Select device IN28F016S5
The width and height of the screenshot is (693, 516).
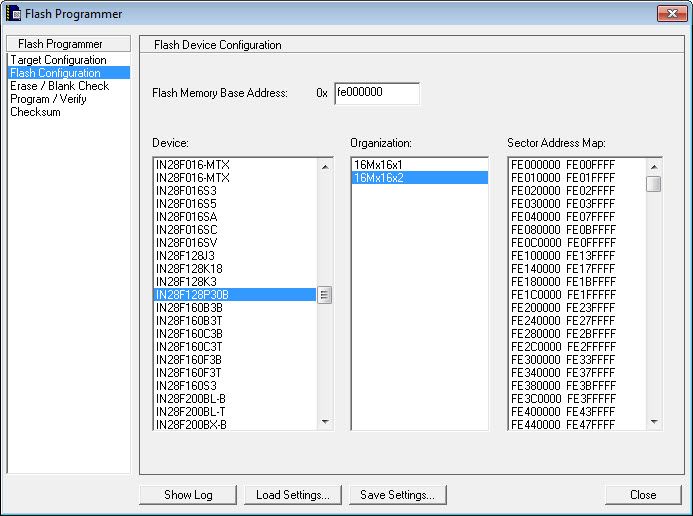pyautogui.click(x=235, y=204)
